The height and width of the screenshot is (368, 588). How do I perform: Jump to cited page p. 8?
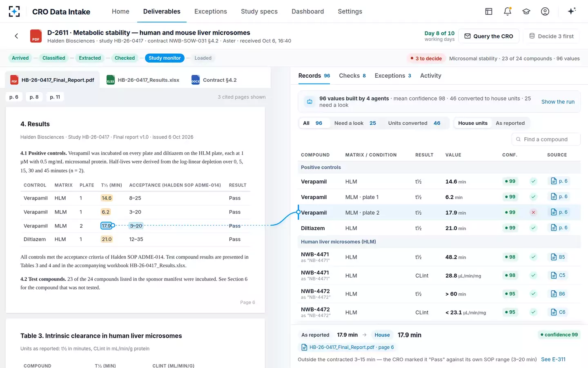[34, 97]
